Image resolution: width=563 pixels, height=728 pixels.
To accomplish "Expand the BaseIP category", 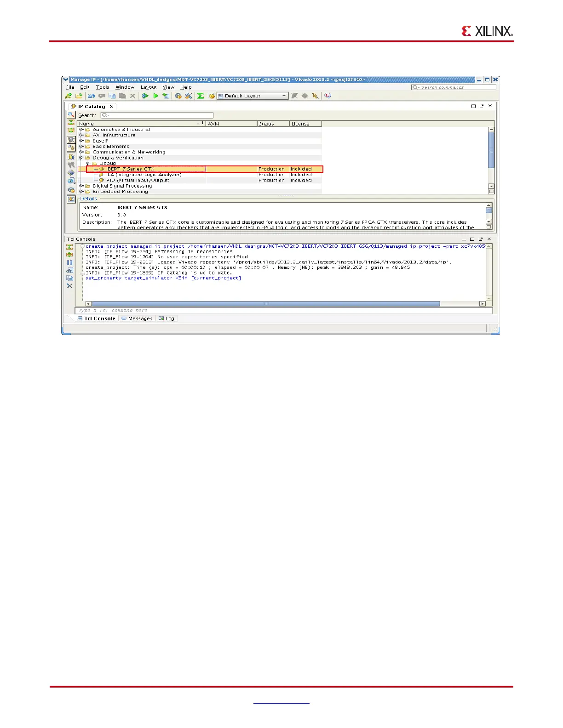I will 81,141.
